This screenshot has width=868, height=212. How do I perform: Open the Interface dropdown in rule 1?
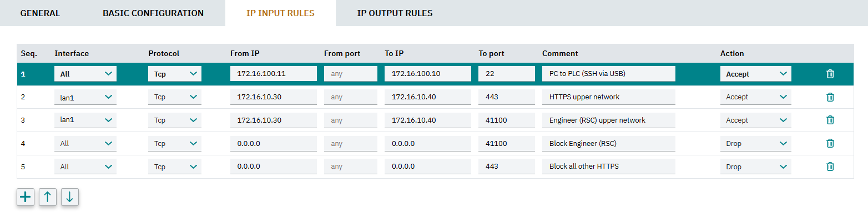pos(85,74)
